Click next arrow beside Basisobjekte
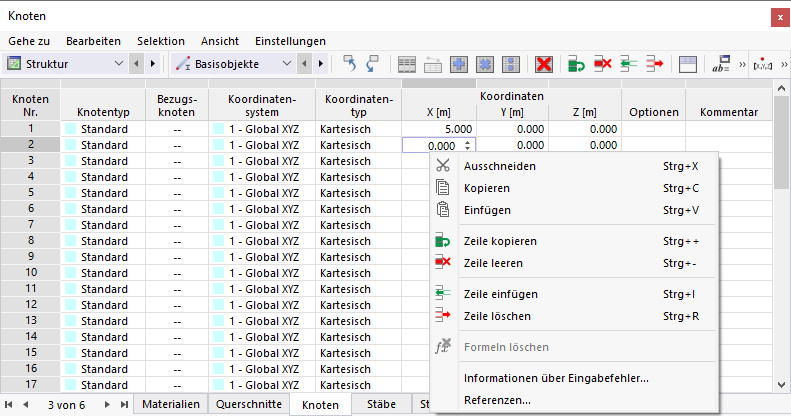Screen dimensions: 791x416 320,64
